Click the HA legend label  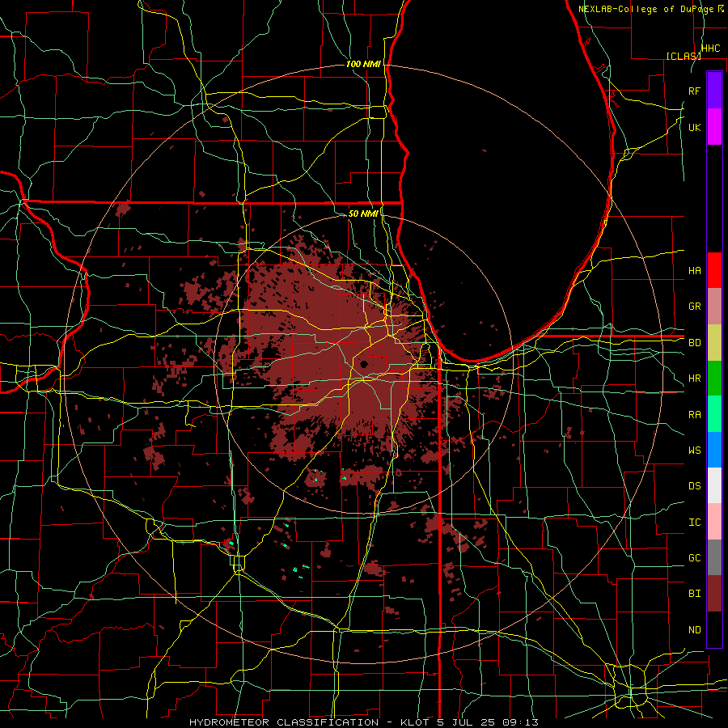pyautogui.click(x=694, y=270)
